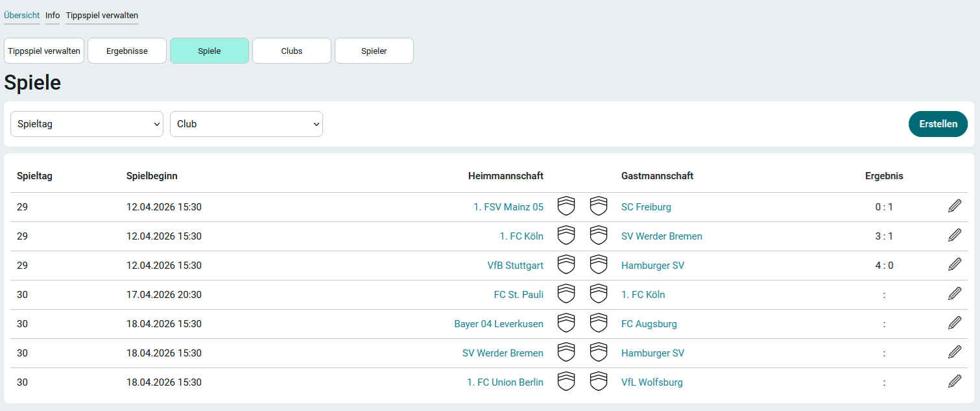
Task: Edit the 1. FC Köln vs Werder Bremen match
Action: click(955, 236)
